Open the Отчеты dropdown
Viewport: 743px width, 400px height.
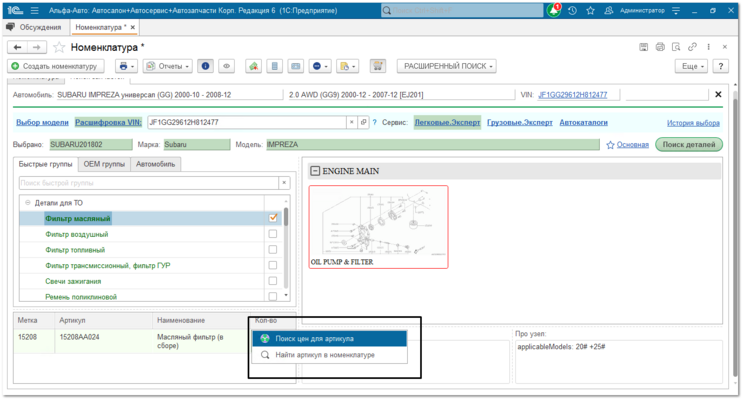click(x=168, y=66)
